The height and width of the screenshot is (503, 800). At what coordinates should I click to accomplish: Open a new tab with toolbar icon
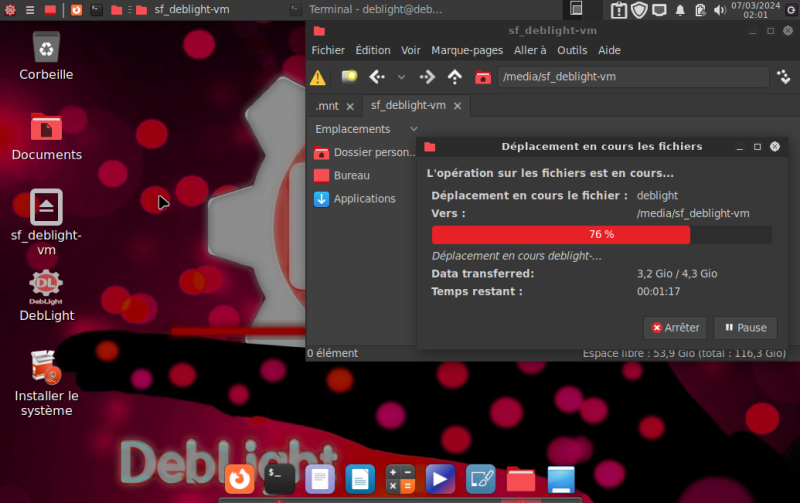pyautogui.click(x=349, y=77)
